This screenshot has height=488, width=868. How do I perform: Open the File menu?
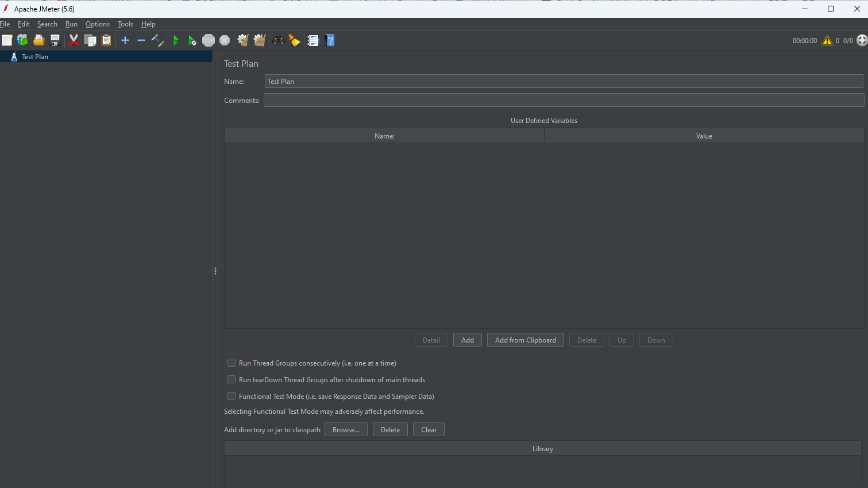[5, 24]
